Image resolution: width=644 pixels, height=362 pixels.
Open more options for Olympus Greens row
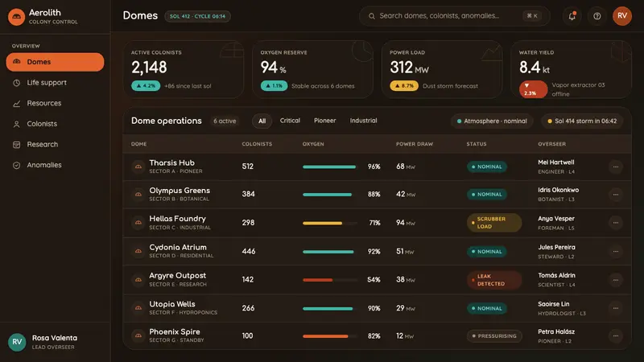(x=616, y=194)
